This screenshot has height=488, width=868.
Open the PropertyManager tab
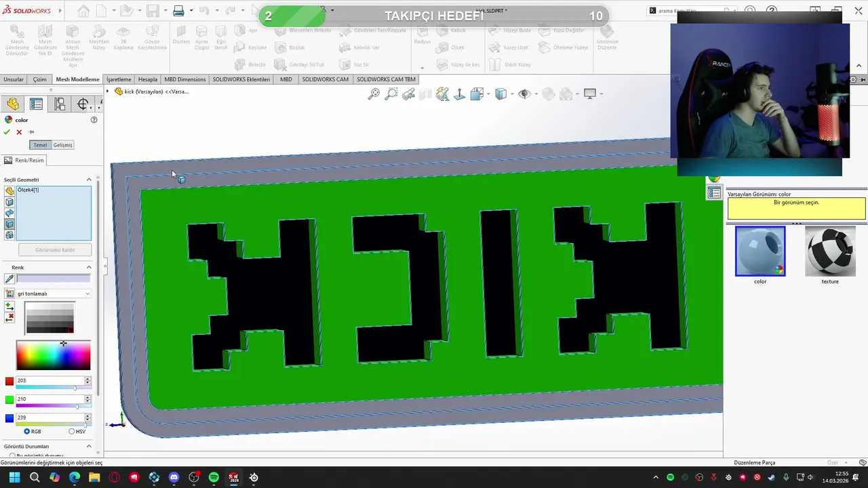[36, 104]
